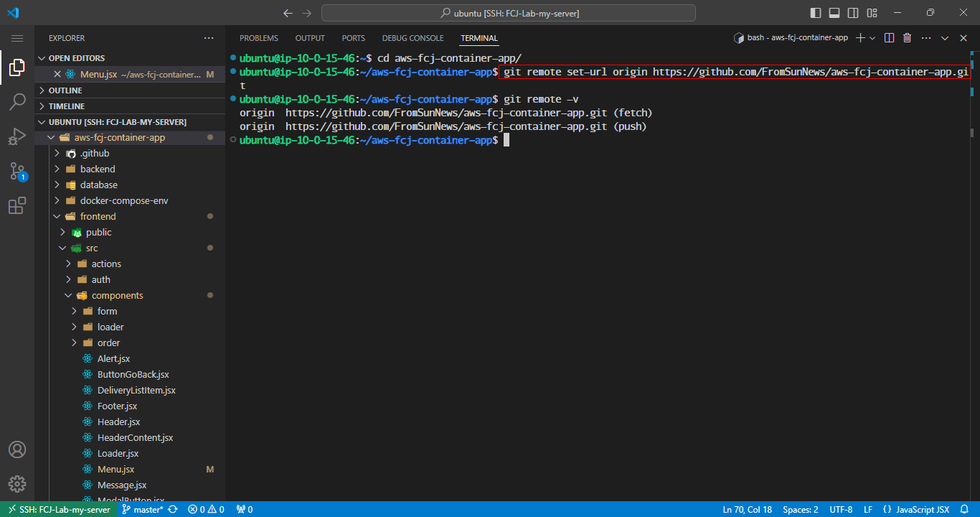The height and width of the screenshot is (517, 980).
Task: Toggle the bottom panel layout icon
Action: 834,13
